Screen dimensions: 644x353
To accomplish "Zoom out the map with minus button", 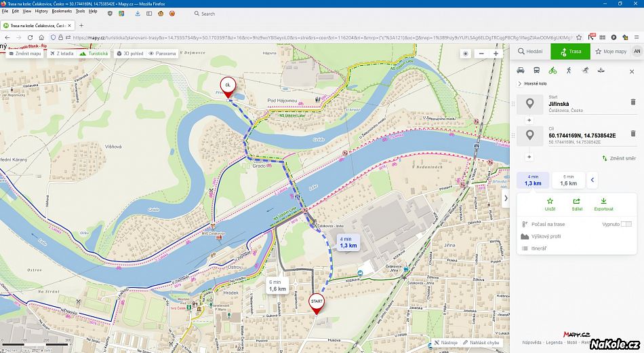I will click(x=481, y=53).
